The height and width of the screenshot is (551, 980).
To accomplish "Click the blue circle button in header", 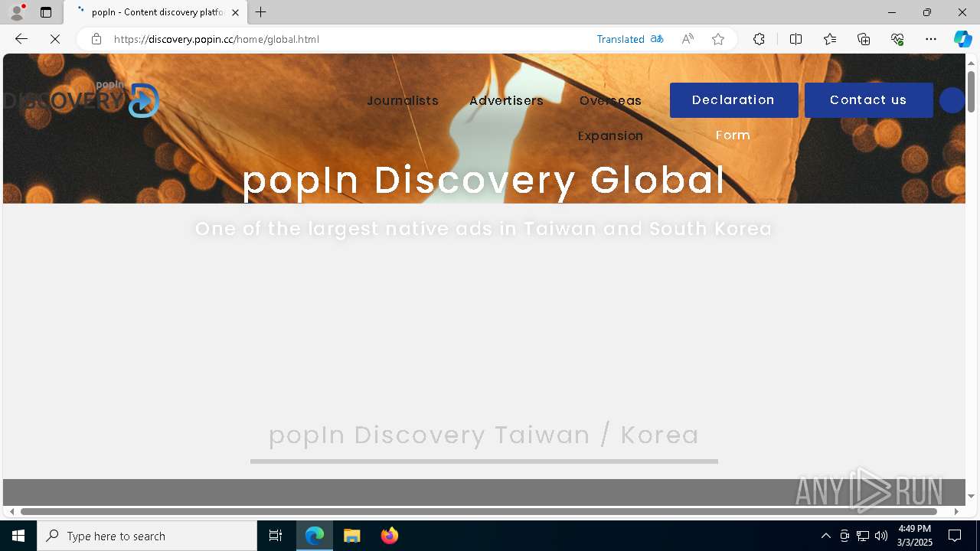I will pyautogui.click(x=952, y=100).
